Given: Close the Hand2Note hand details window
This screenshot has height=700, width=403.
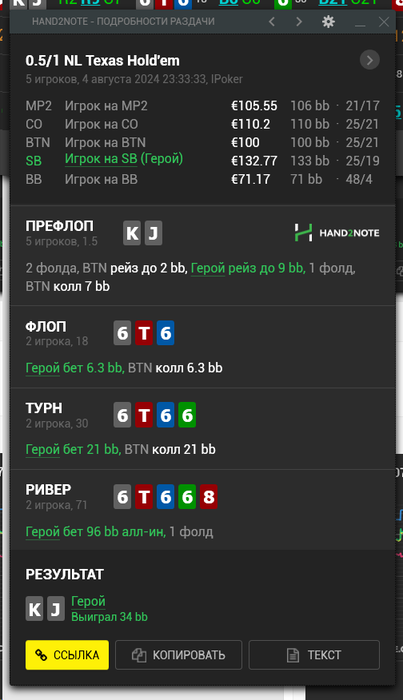Looking at the screenshot, I should pos(384,21).
